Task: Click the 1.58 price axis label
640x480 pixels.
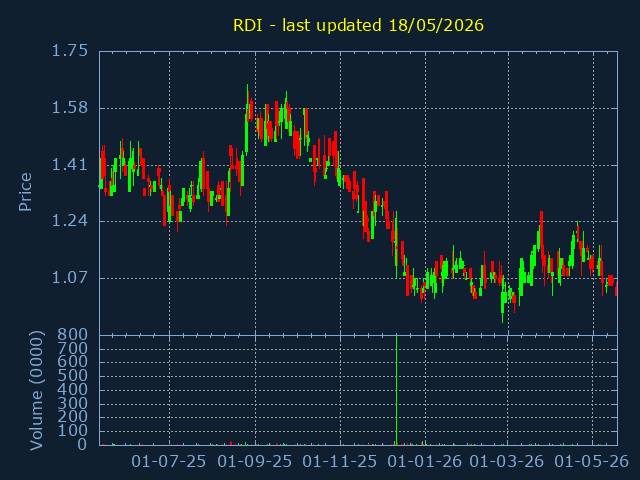Action: 69,108
